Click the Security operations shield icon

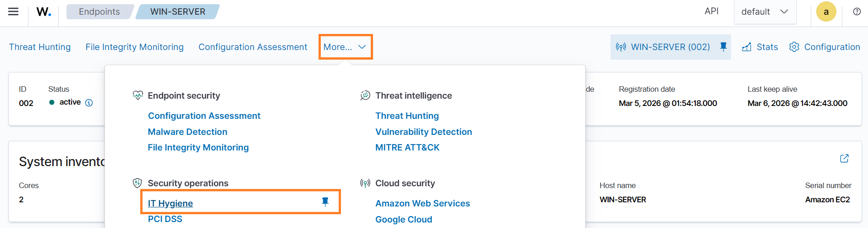tap(137, 183)
